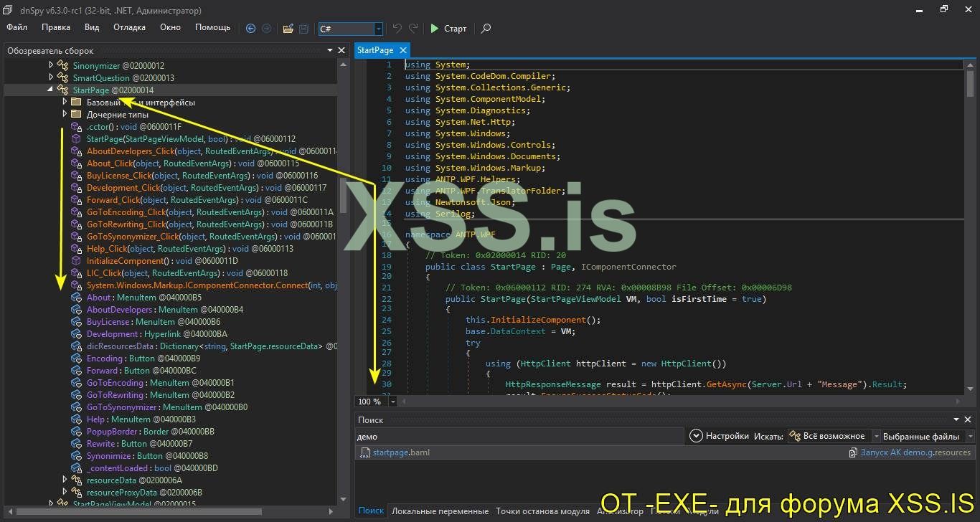The height and width of the screenshot is (522, 980).
Task: Toggle the search Настройки options button
Action: (720, 436)
